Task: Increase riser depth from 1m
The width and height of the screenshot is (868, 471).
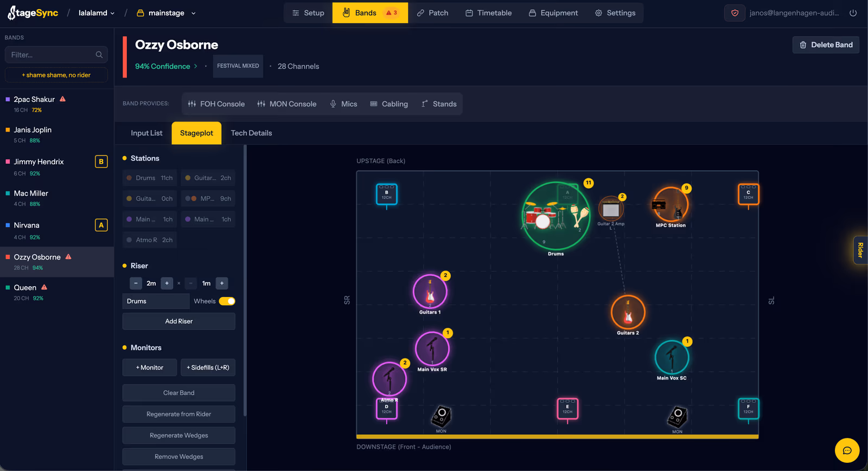Action: click(x=222, y=283)
